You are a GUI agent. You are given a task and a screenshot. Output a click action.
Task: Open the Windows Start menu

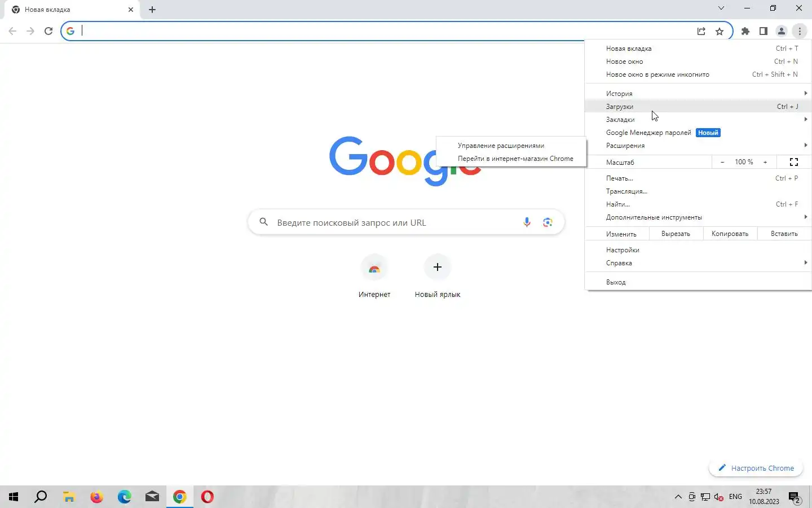pyautogui.click(x=14, y=497)
